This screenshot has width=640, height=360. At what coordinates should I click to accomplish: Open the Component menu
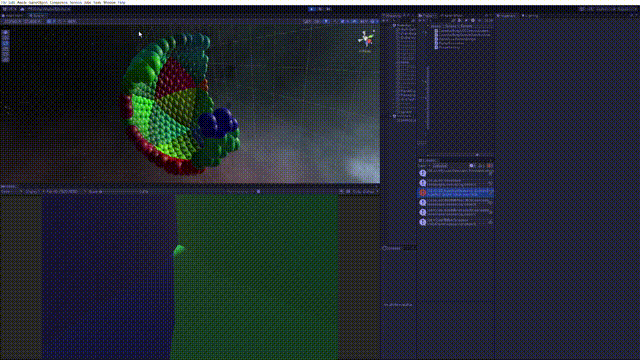[x=58, y=2]
